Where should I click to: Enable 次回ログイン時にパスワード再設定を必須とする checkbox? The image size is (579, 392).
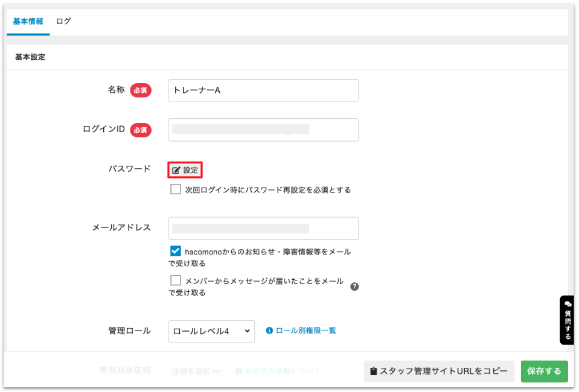pos(176,189)
